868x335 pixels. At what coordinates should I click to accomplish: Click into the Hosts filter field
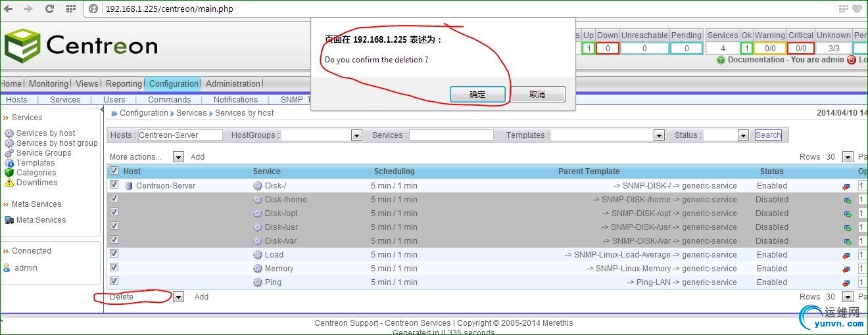[181, 135]
